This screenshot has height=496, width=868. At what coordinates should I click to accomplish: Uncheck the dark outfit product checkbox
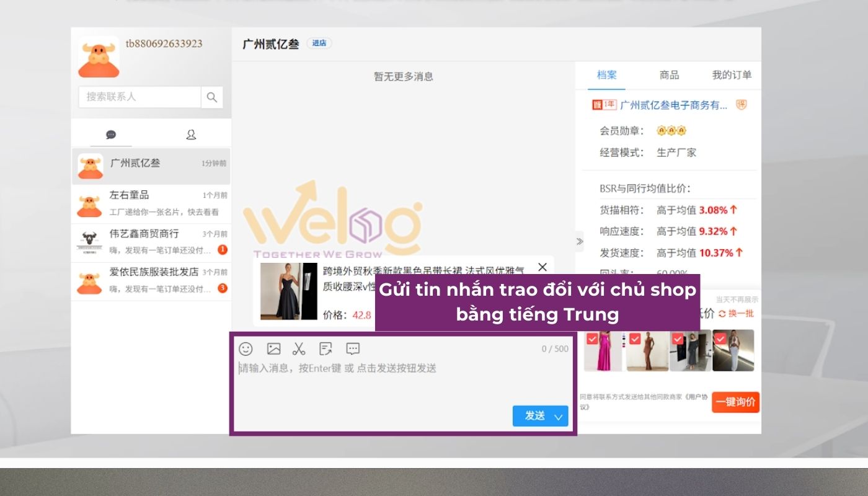point(678,339)
